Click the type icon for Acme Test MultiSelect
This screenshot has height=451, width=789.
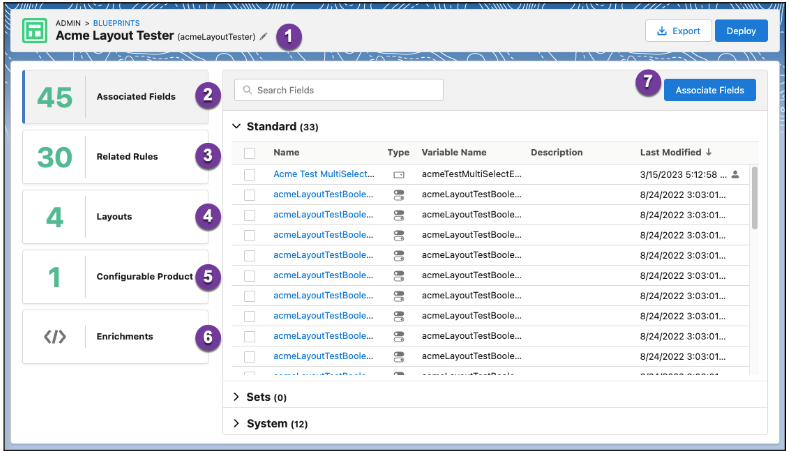point(399,175)
